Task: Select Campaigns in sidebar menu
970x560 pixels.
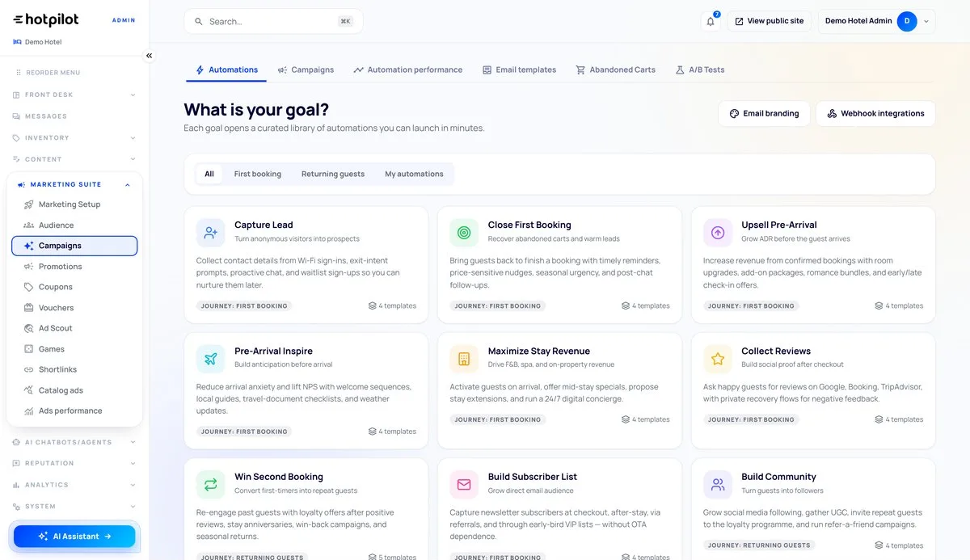Action: point(74,246)
